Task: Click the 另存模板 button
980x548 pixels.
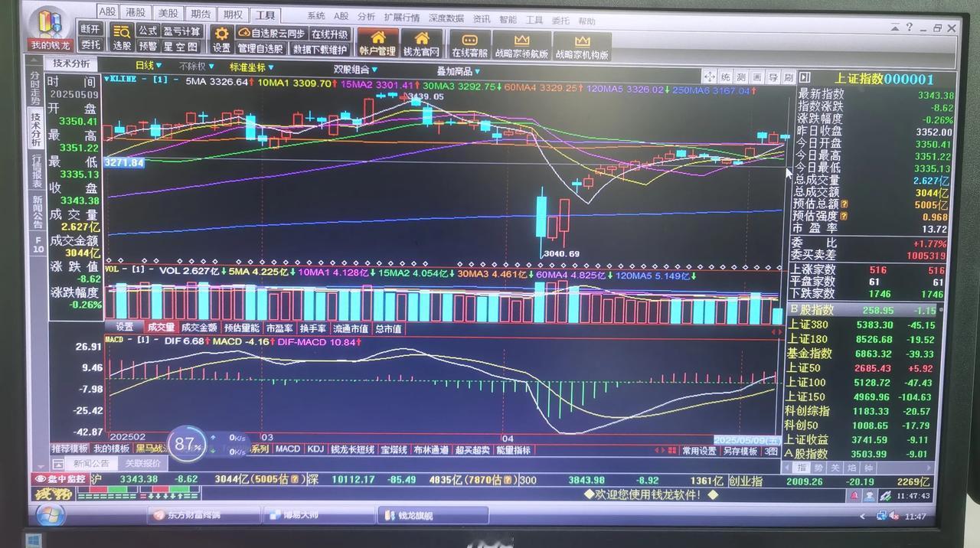Action: 740,452
